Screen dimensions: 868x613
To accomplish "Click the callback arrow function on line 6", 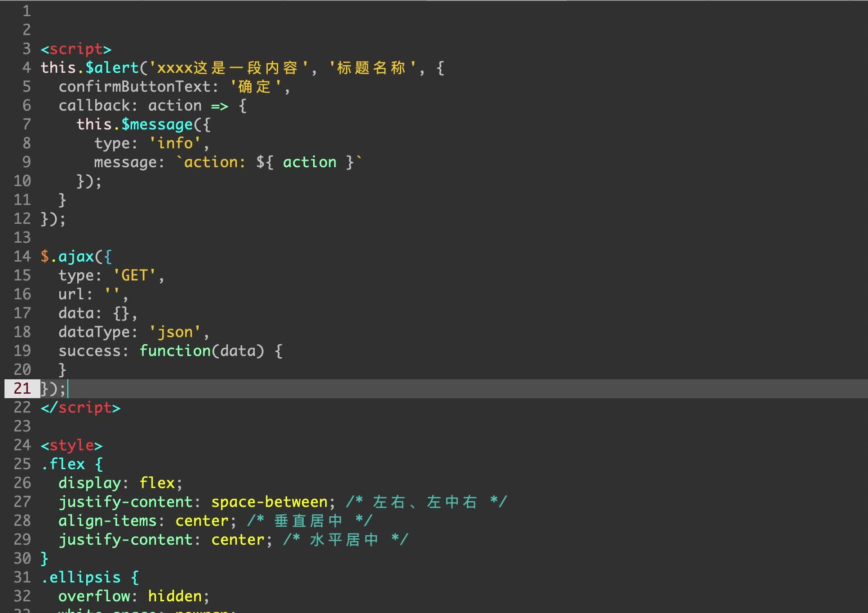I will pos(219,105).
